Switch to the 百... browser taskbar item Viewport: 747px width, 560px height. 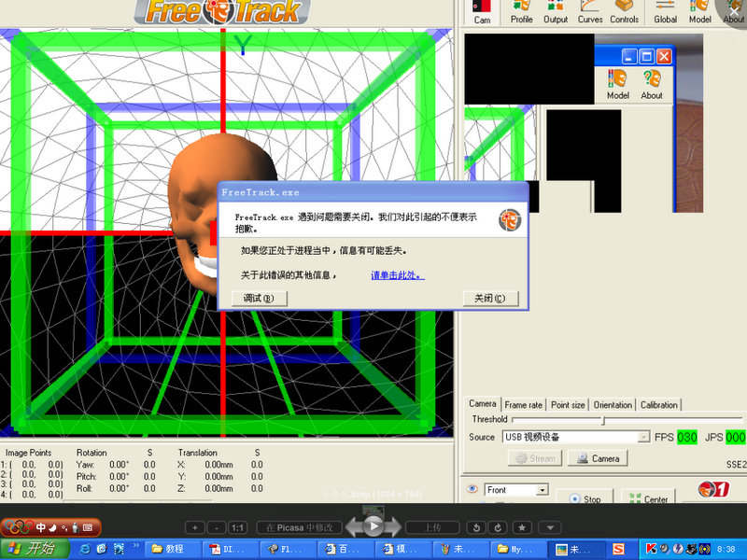[x=345, y=549]
